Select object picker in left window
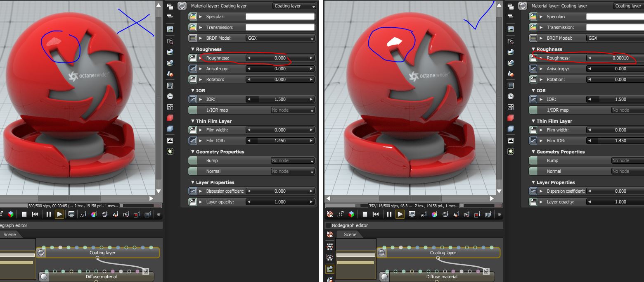 coord(116,214)
